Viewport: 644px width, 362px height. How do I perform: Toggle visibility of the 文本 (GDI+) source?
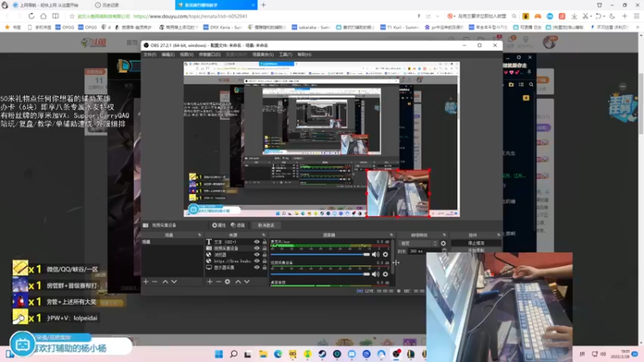coord(257,242)
